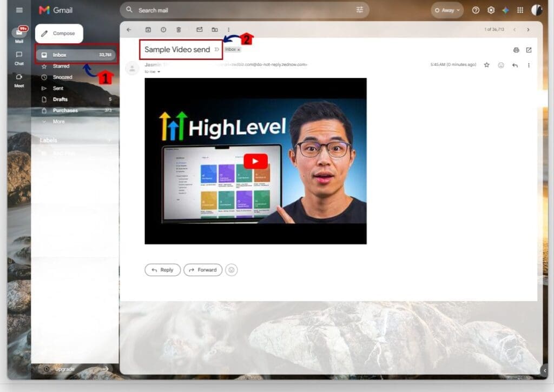Open the message More options menu
The image size is (554, 392).
tap(529, 65)
